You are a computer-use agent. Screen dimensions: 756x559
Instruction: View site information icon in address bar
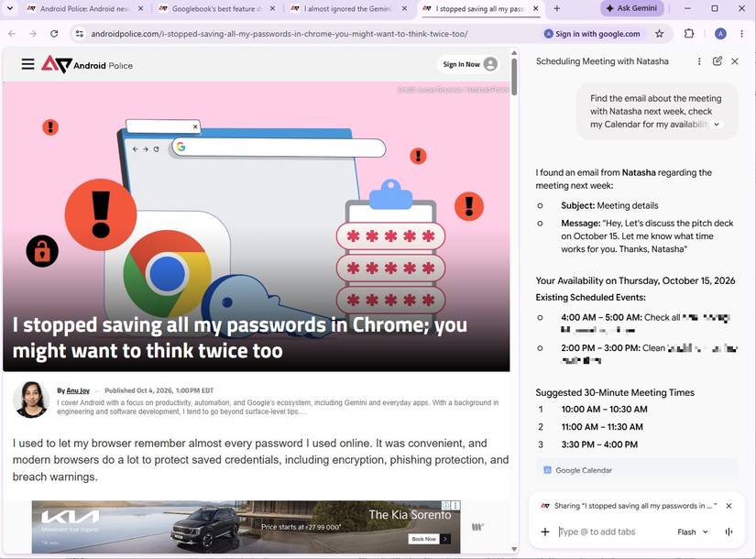click(80, 34)
